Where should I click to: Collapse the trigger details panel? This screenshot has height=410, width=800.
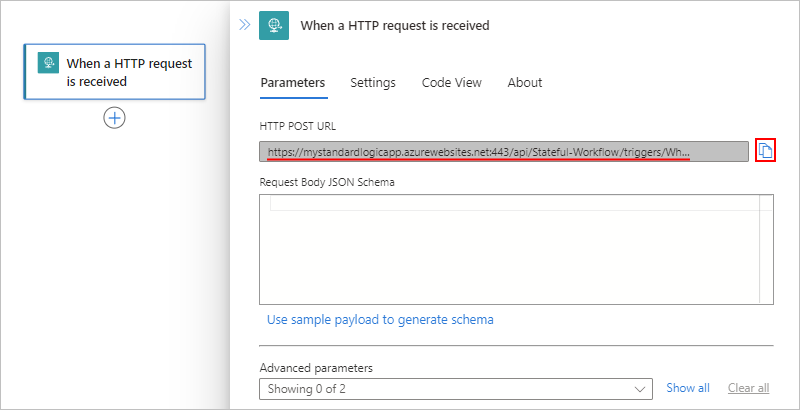pos(244,25)
